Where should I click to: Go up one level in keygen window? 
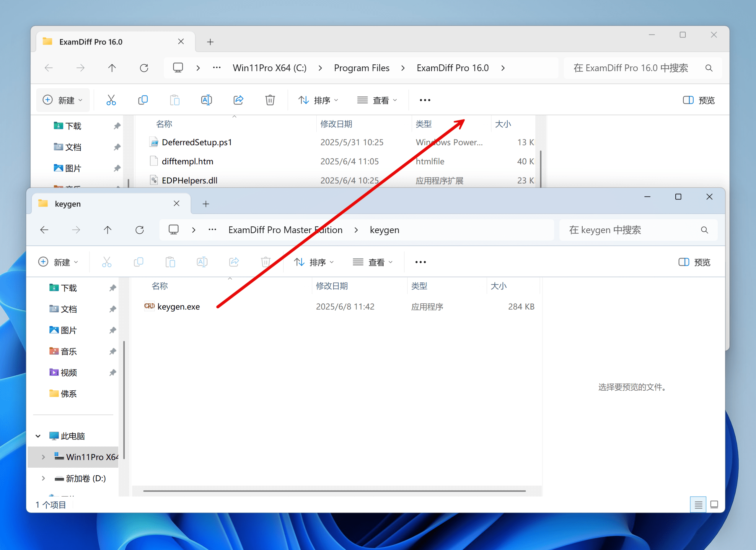click(108, 230)
